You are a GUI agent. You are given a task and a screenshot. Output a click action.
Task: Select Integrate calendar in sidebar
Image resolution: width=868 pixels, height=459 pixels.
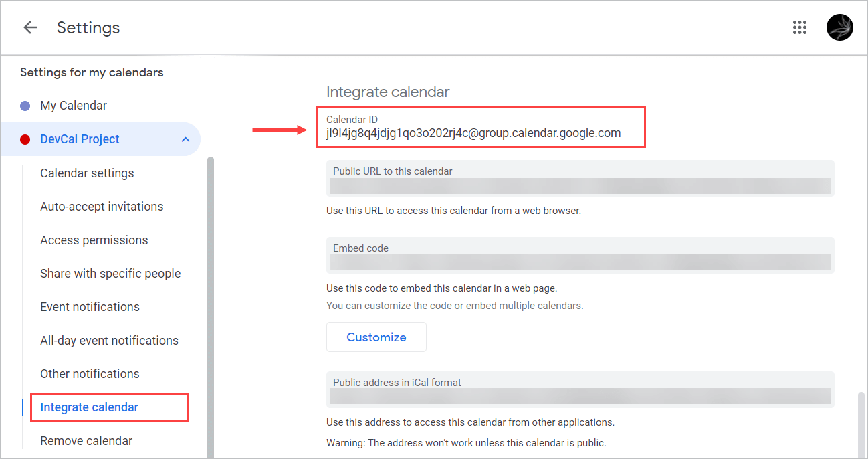point(89,407)
